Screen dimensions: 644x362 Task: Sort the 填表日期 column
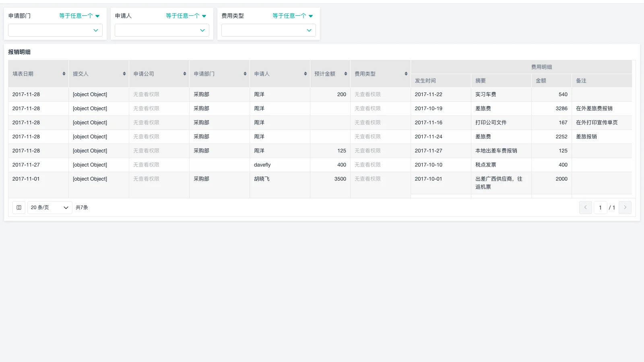(64, 74)
